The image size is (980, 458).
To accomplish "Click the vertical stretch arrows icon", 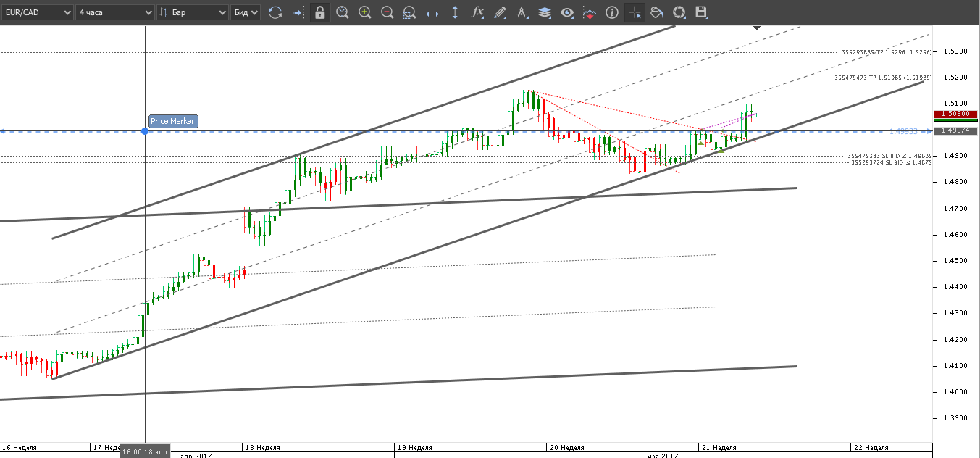I will pos(455,12).
